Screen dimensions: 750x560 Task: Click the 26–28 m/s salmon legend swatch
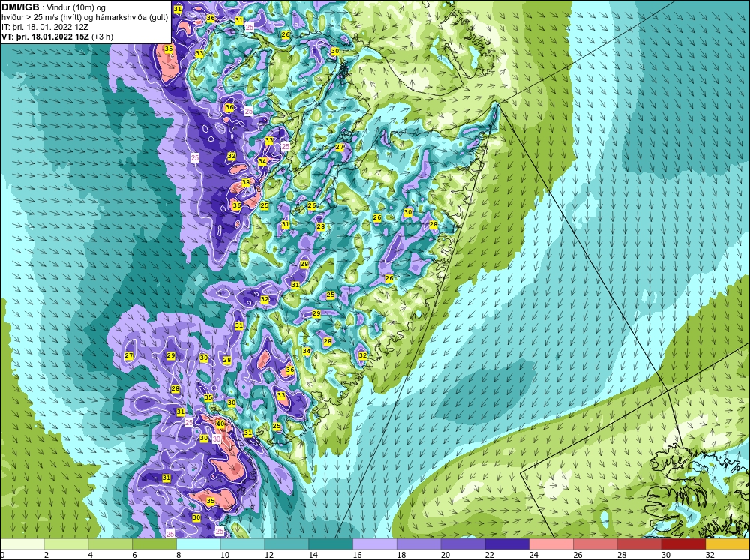[595, 544]
